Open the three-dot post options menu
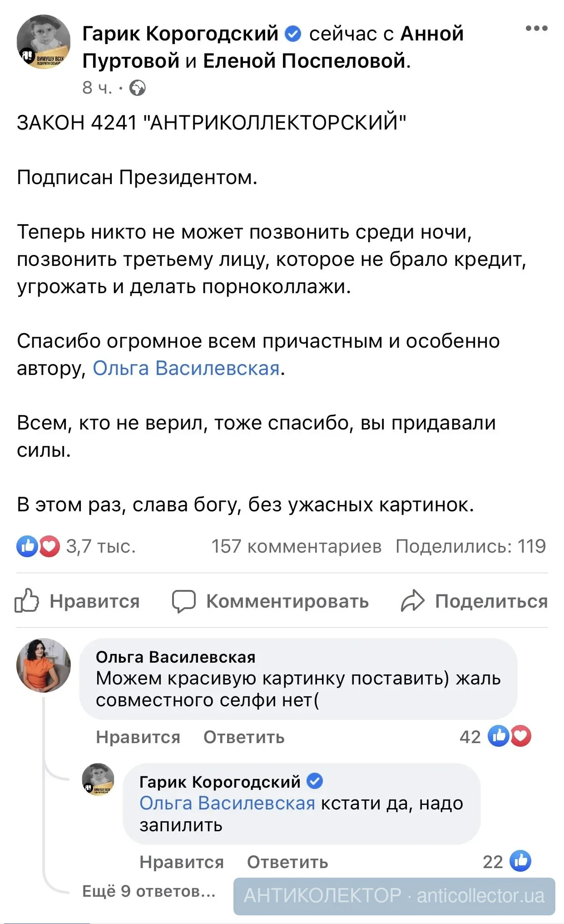 coord(536,29)
